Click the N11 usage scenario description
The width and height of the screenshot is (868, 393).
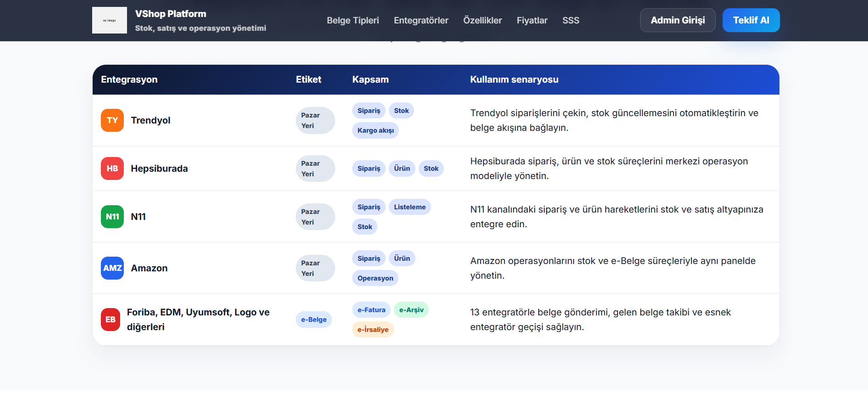(x=617, y=217)
